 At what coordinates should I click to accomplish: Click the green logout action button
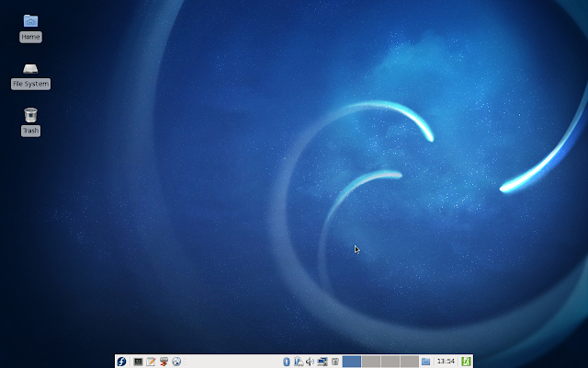tap(466, 362)
